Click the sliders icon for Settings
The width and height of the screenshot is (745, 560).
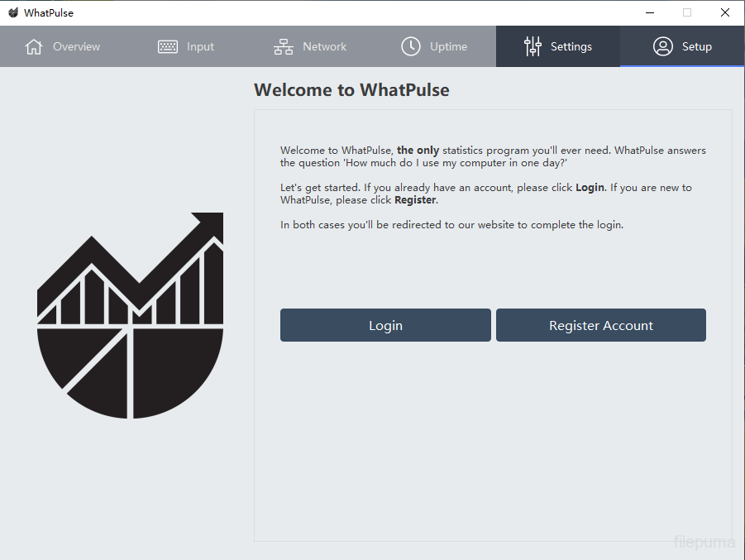532,47
